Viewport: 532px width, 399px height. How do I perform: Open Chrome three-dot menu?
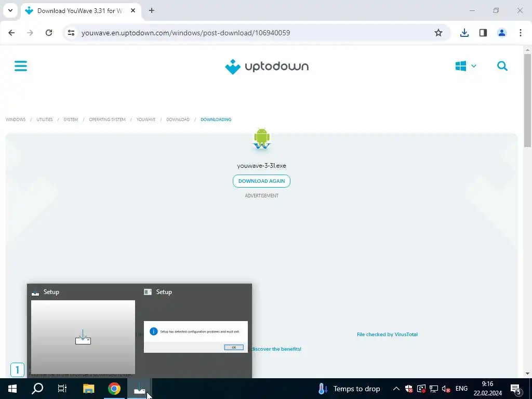(x=521, y=33)
